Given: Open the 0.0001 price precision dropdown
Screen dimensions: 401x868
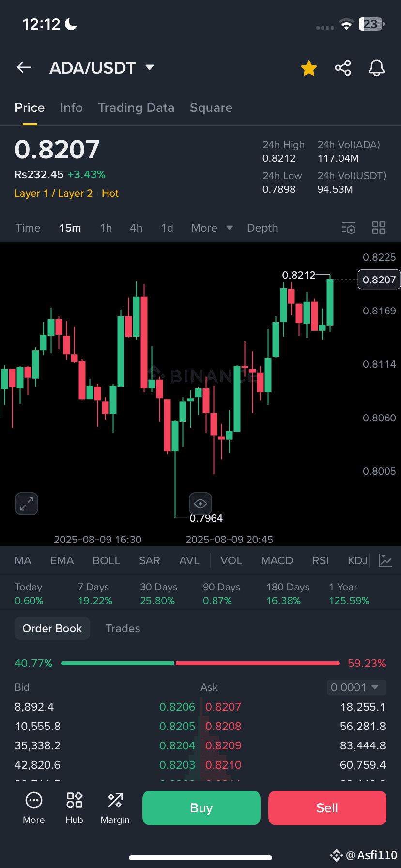Looking at the screenshot, I should (x=356, y=687).
